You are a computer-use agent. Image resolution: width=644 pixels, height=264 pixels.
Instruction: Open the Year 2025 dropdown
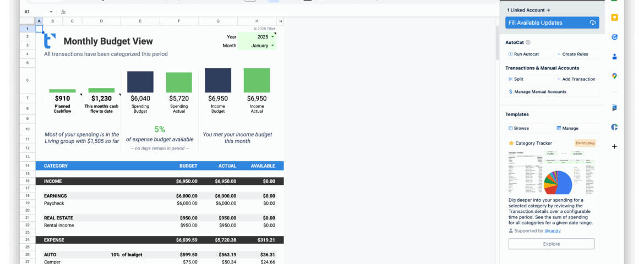[x=272, y=37]
